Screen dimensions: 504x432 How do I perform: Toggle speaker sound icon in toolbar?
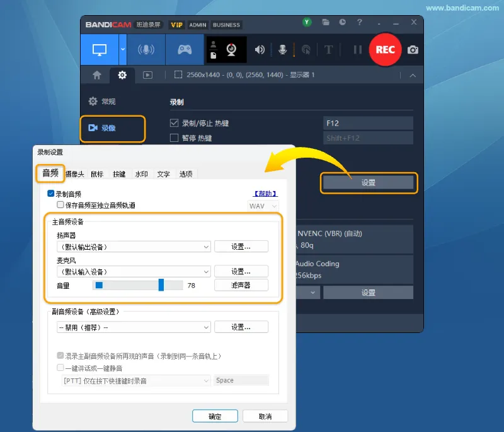click(260, 50)
